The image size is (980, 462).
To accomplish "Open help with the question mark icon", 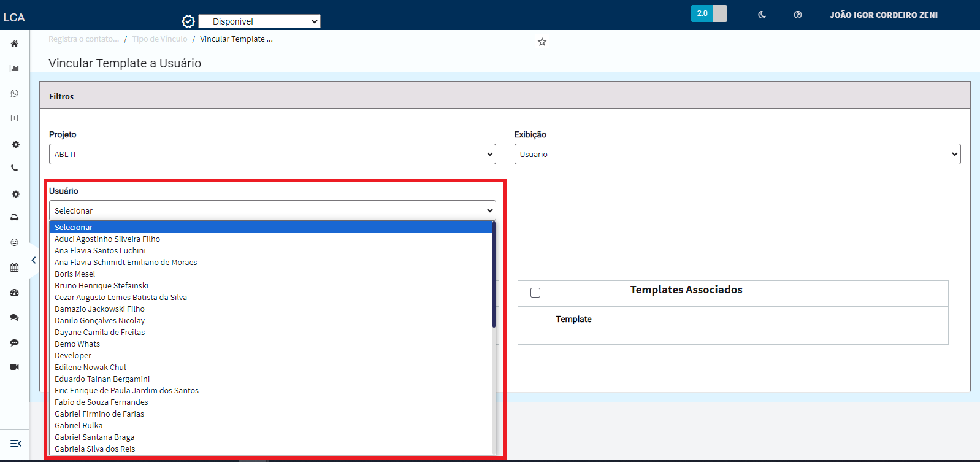I will [798, 15].
